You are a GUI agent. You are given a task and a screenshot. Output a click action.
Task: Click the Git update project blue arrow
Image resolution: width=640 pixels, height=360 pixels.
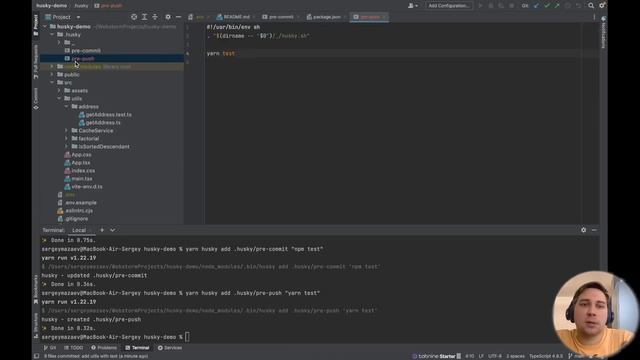(537, 6)
